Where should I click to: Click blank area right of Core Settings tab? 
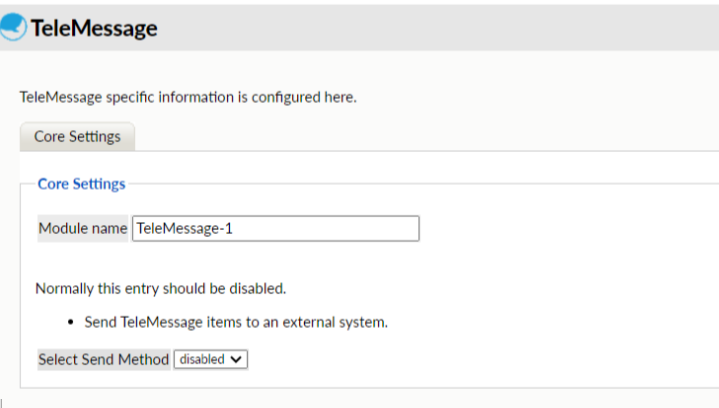tap(420, 136)
